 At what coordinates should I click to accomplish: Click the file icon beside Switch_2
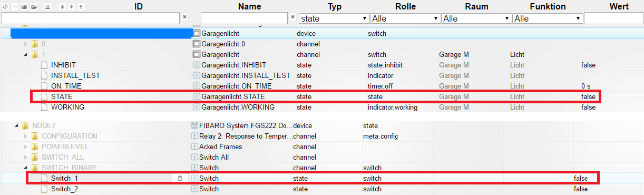tap(44, 189)
